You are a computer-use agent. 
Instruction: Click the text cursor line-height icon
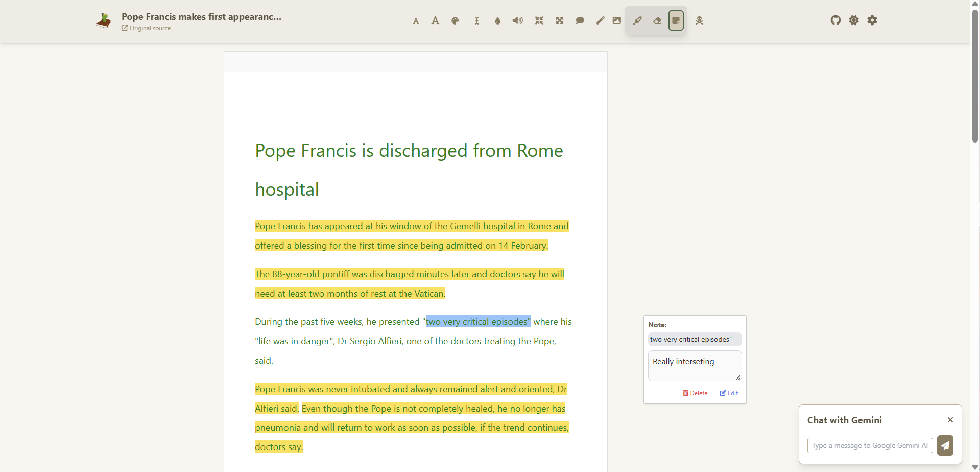476,21
